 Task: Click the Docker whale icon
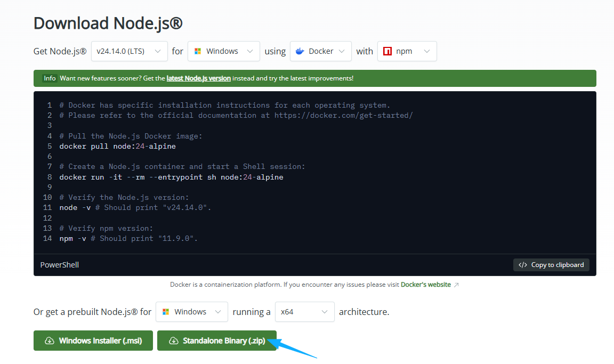click(x=300, y=51)
